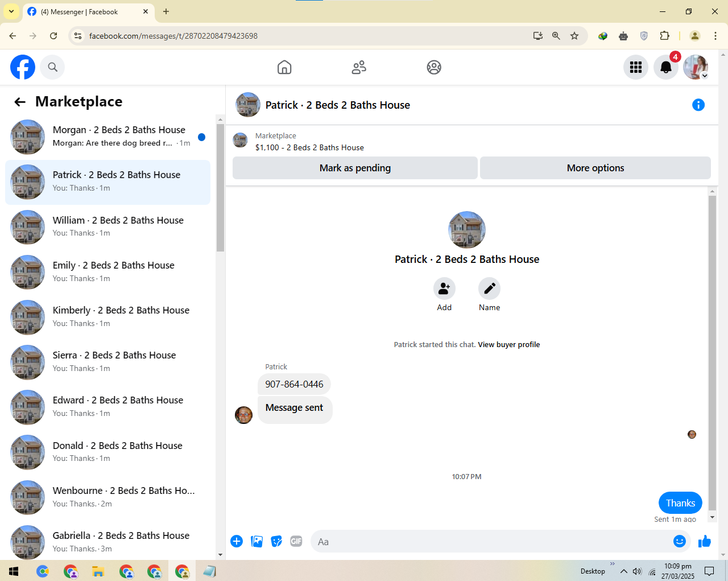Go back using the Marketplace back arrow
This screenshot has height=581, width=728.
pyautogui.click(x=20, y=102)
